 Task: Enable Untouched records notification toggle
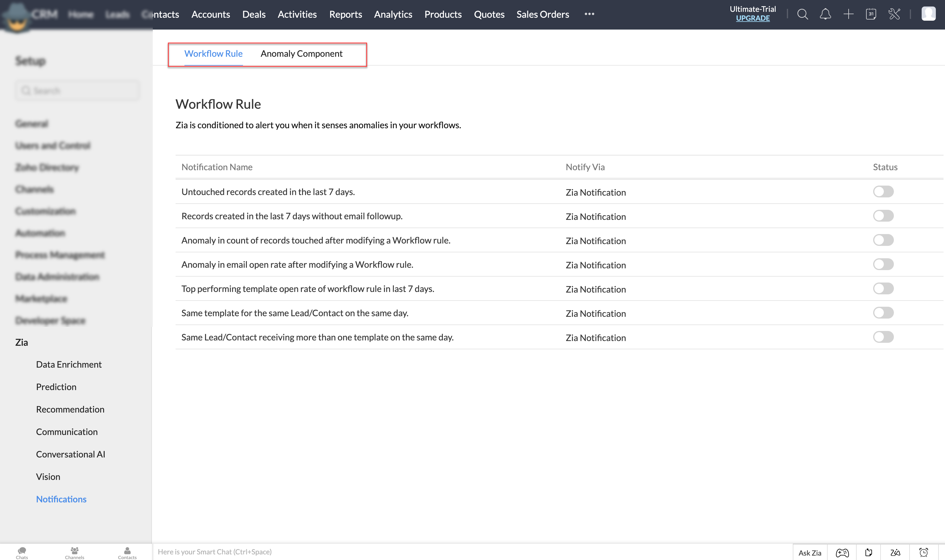click(883, 192)
